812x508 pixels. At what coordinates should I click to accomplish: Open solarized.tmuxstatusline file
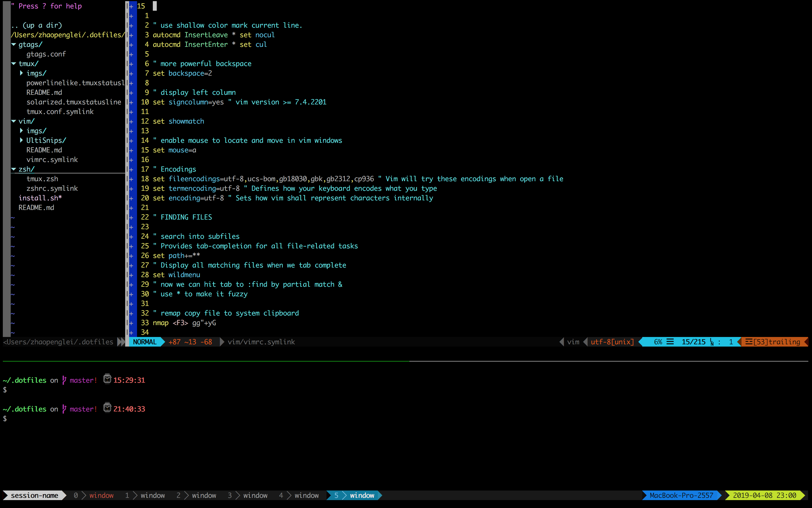pos(74,102)
